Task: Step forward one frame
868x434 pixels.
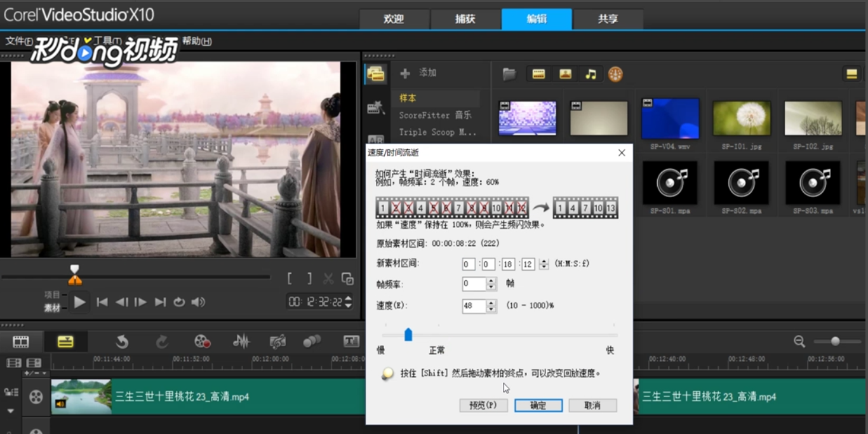Action: pyautogui.click(x=141, y=302)
